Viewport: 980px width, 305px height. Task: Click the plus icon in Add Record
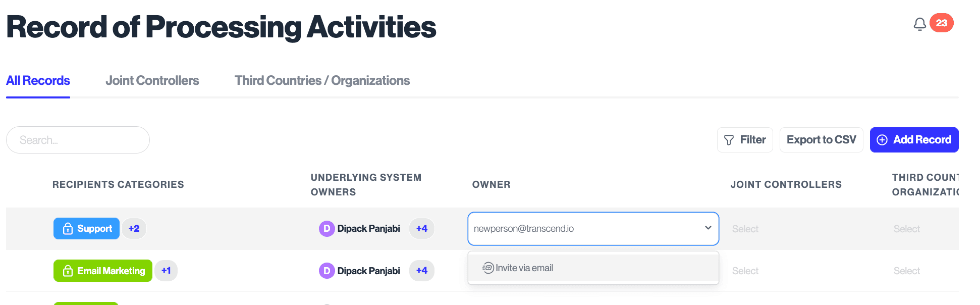tap(882, 140)
